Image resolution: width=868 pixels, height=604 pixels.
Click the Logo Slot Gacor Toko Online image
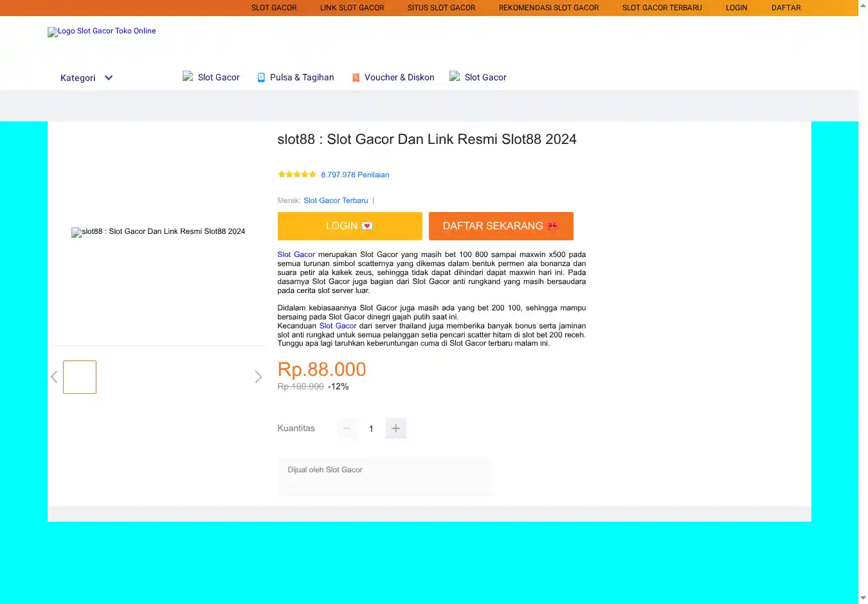pyautogui.click(x=102, y=31)
